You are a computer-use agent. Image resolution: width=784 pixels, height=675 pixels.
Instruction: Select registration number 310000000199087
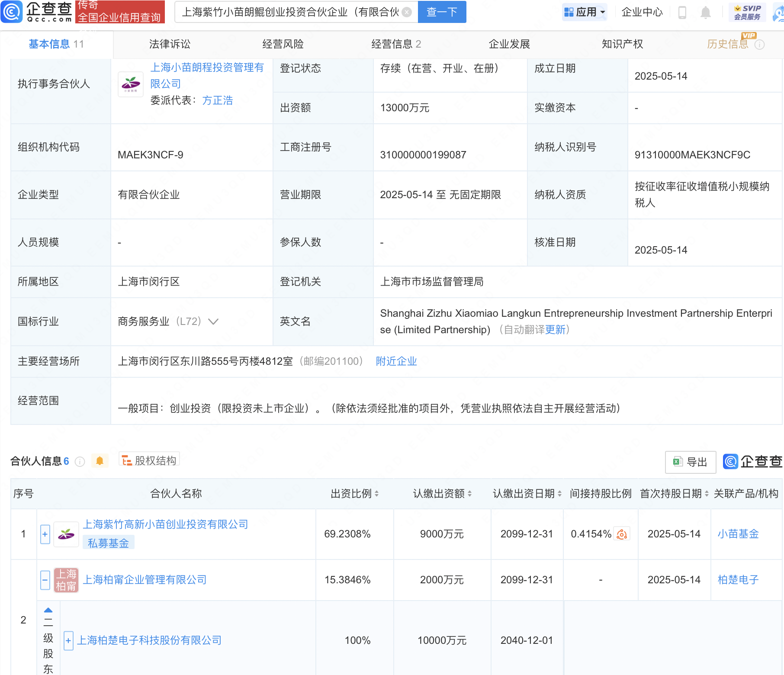pyautogui.click(x=423, y=155)
